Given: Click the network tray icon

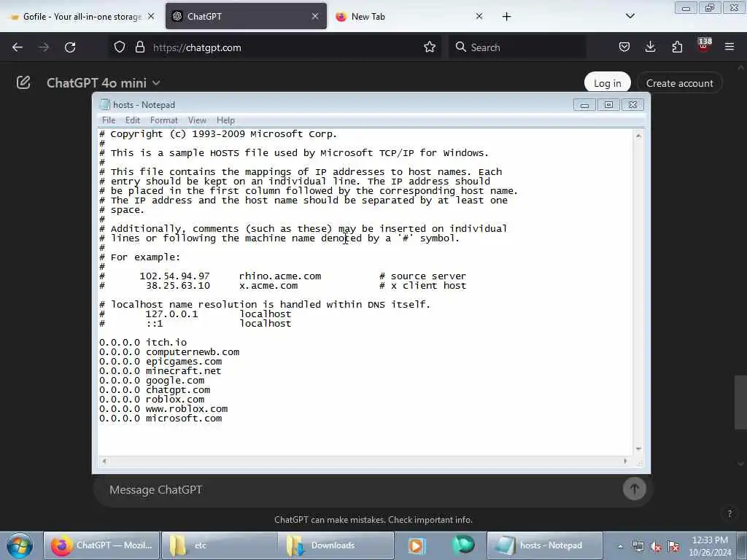Looking at the screenshot, I should (638, 547).
